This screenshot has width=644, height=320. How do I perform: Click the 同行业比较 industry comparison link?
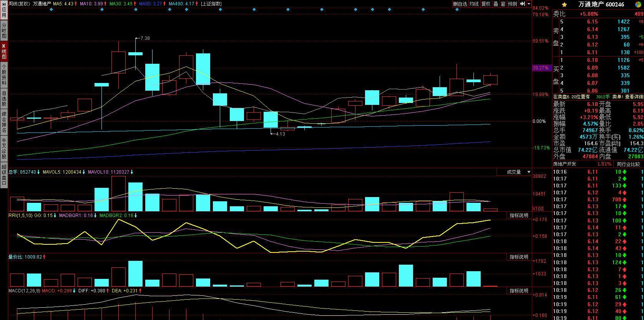point(628,164)
